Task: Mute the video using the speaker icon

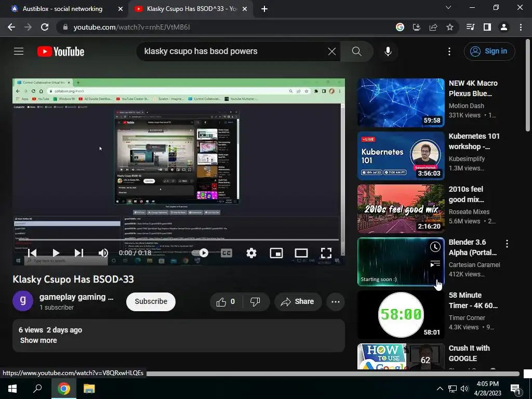Action: tap(103, 253)
